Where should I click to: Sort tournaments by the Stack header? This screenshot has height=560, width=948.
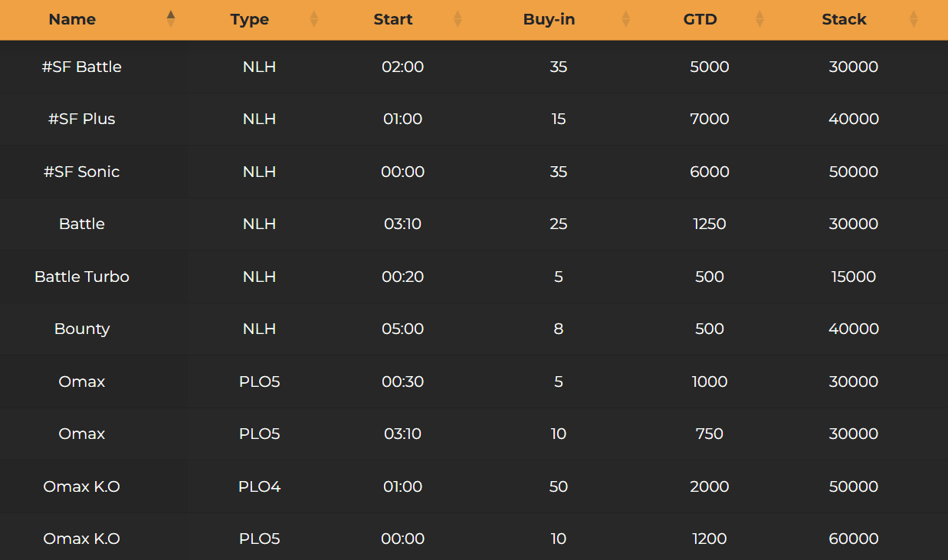click(845, 19)
